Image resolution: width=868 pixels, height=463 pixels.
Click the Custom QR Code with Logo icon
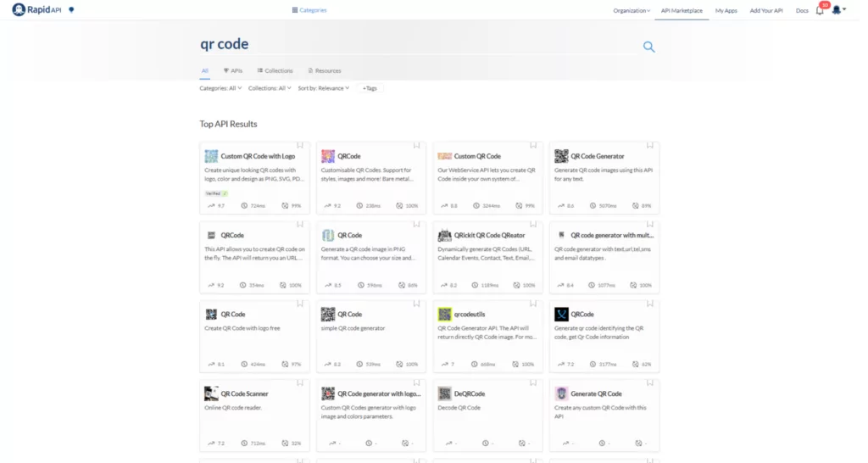click(x=211, y=156)
